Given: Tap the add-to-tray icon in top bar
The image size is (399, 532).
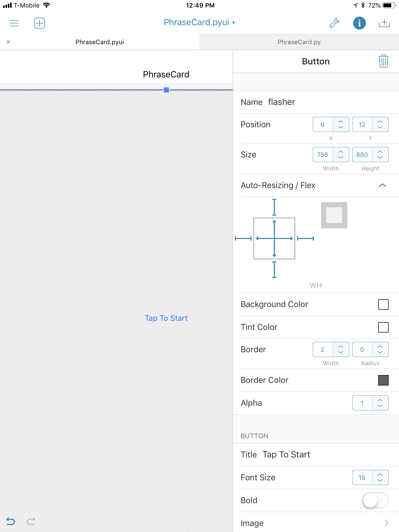Looking at the screenshot, I should coord(384,23).
